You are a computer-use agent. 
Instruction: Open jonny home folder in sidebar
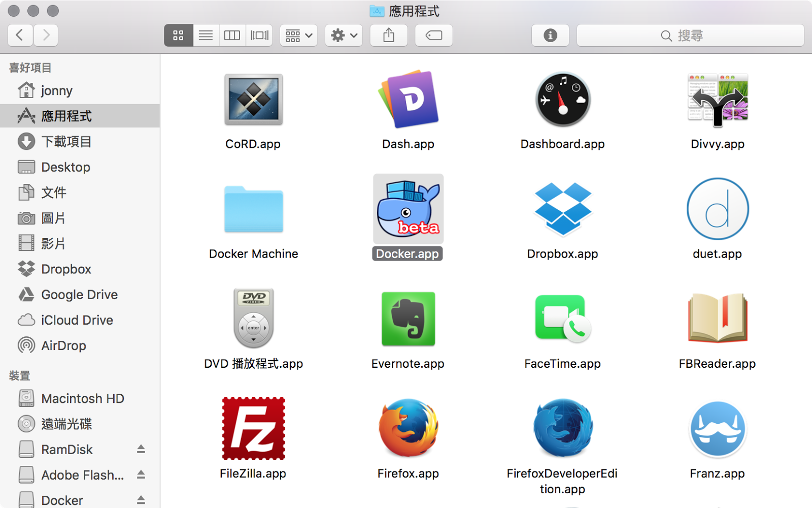pos(80,90)
